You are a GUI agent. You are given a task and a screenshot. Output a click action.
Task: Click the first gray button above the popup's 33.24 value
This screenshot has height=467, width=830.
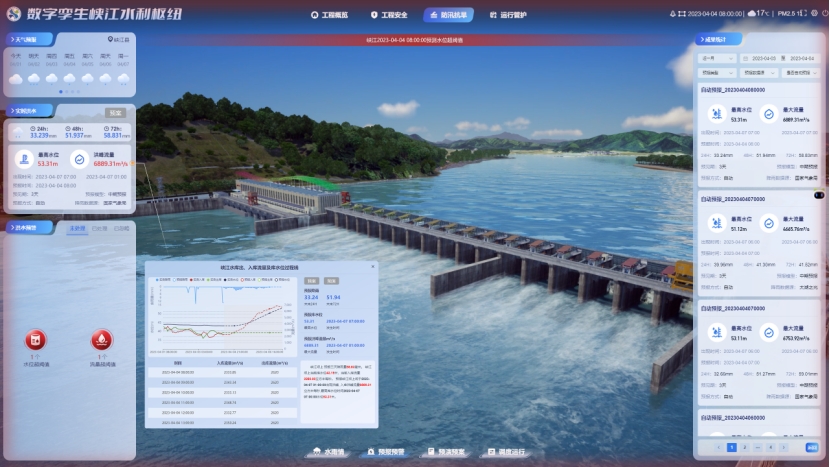click(x=312, y=281)
